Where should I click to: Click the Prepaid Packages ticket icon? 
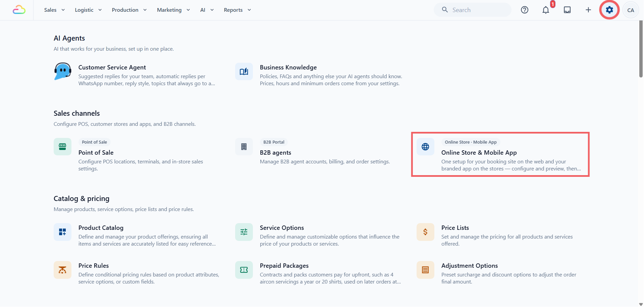pos(244,270)
